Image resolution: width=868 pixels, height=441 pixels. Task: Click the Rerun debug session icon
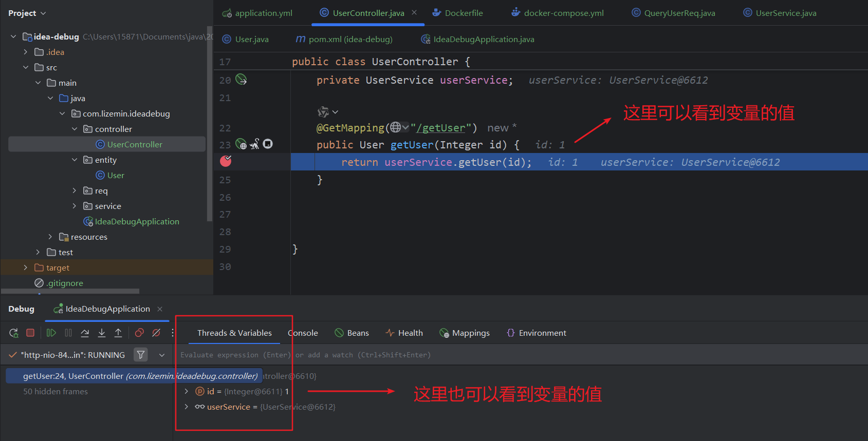[14, 333]
